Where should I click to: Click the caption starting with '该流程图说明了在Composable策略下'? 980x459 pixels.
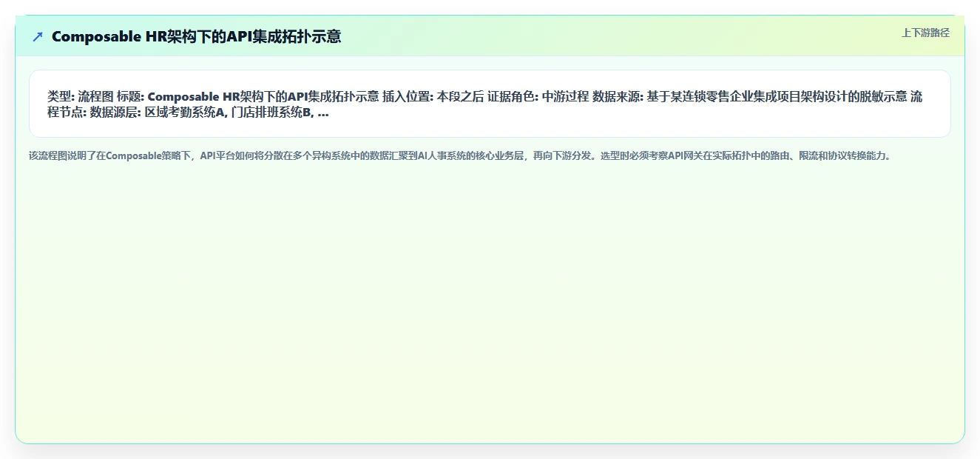tap(460, 156)
